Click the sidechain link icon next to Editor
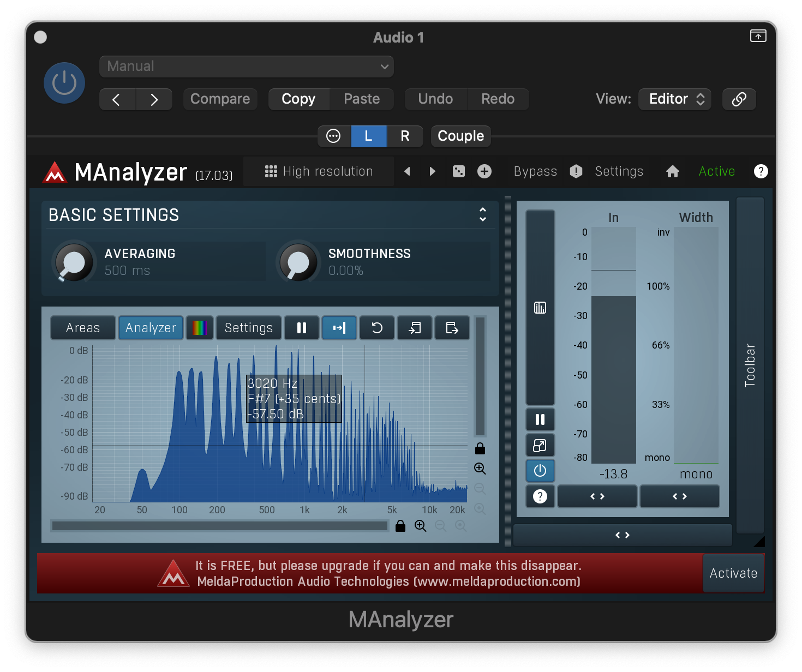The height and width of the screenshot is (672, 802). pyautogui.click(x=739, y=99)
